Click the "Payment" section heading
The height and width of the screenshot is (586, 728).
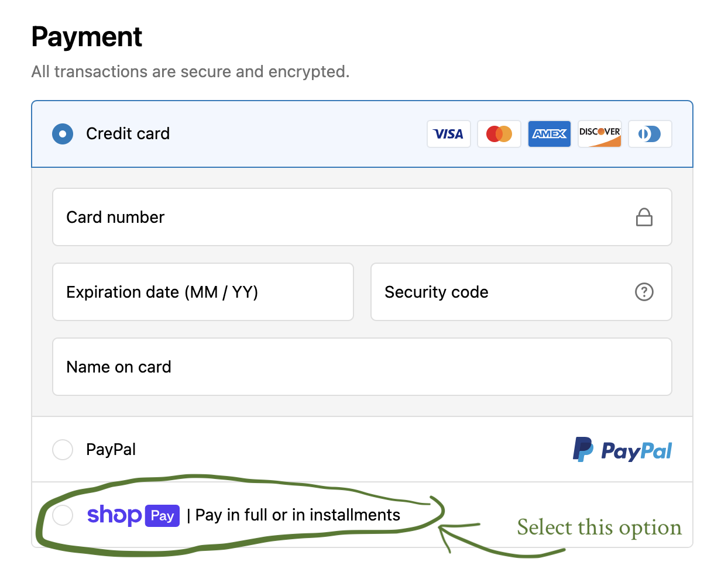click(87, 37)
